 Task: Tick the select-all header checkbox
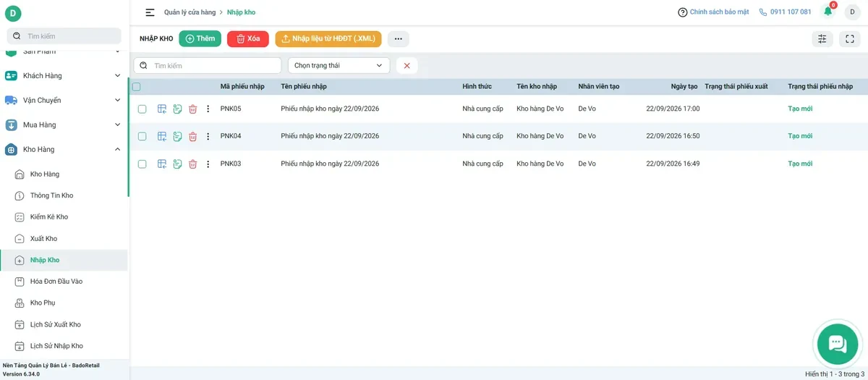click(137, 87)
